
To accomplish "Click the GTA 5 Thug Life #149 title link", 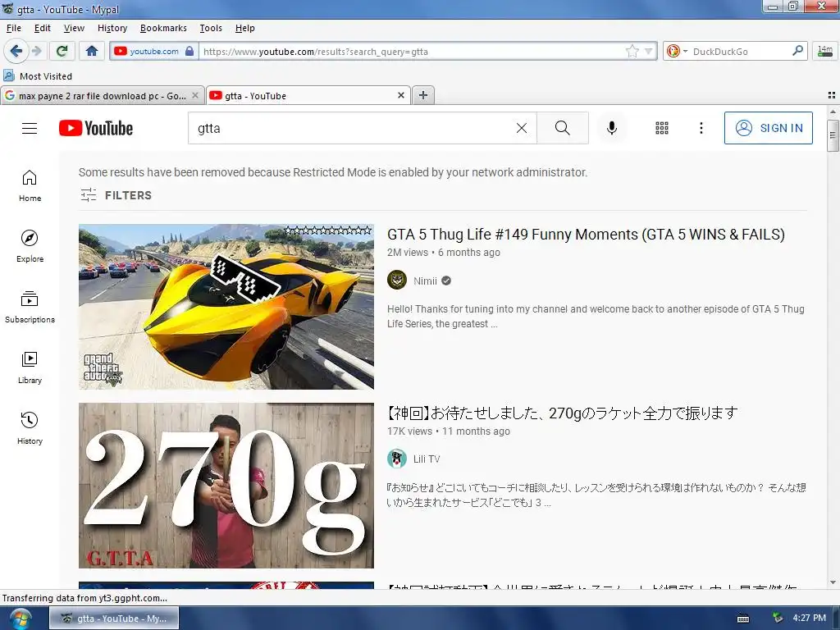I will 586,234.
